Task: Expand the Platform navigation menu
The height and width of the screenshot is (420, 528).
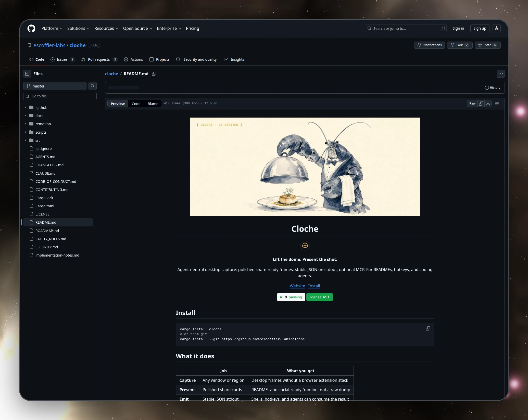Action: pos(52,28)
